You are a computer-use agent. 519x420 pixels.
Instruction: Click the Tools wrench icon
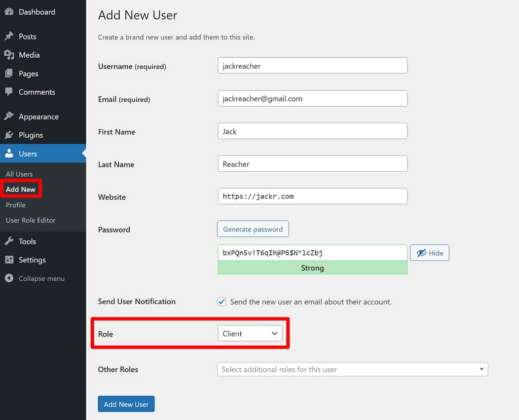(9, 241)
